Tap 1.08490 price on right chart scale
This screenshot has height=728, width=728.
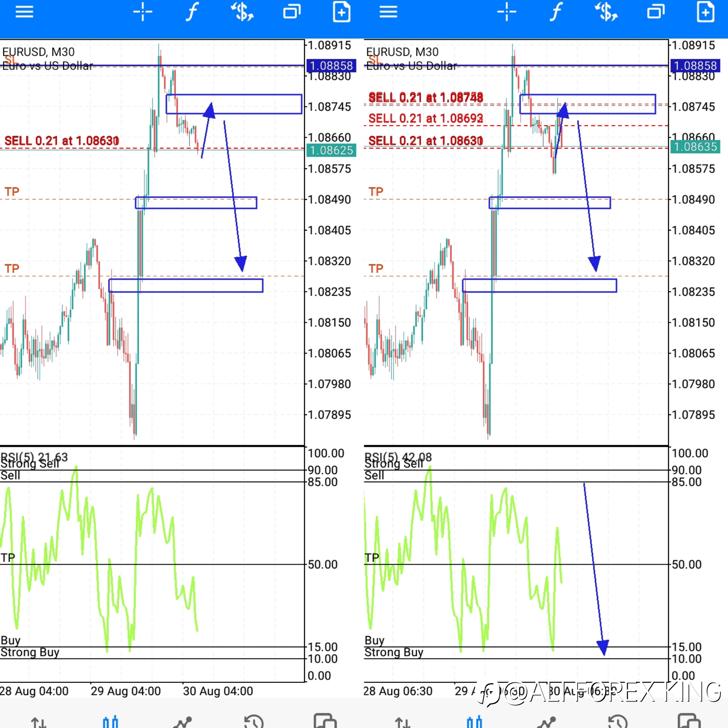693,199
